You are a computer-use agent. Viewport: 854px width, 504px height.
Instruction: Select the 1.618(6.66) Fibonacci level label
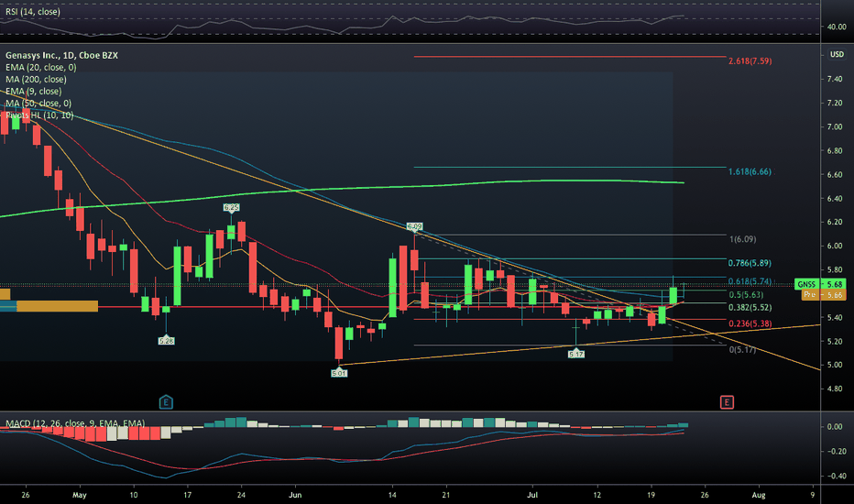click(x=750, y=171)
